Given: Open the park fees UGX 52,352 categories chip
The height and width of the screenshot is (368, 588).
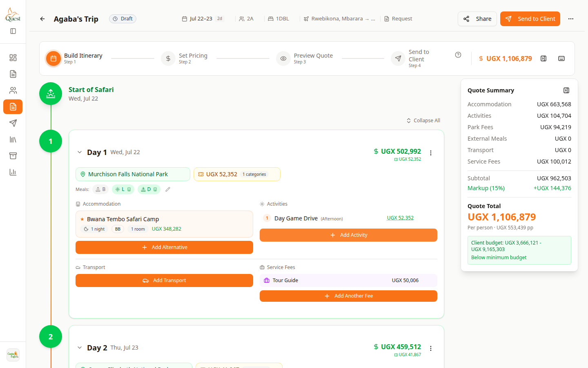Looking at the screenshot, I should click(x=237, y=174).
